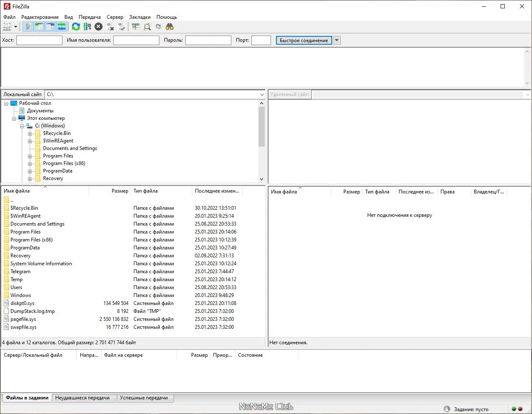Sort local files by Имя файла column

pos(45,191)
